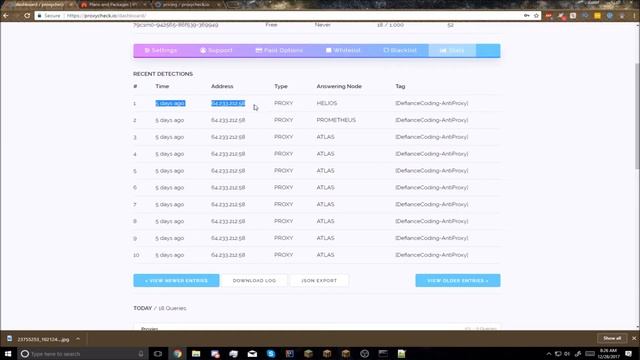Click the Address column header
Image resolution: width=640 pixels, height=360 pixels.
(x=222, y=86)
